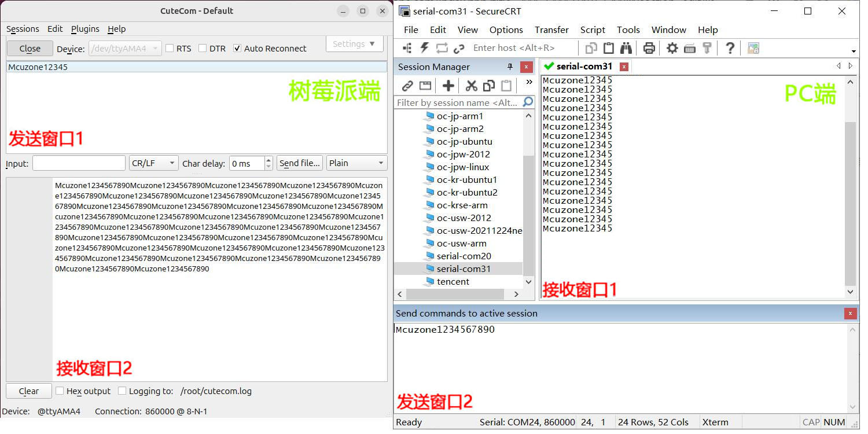868x434 pixels.
Task: Open the Plain format dropdown
Action: 356,163
